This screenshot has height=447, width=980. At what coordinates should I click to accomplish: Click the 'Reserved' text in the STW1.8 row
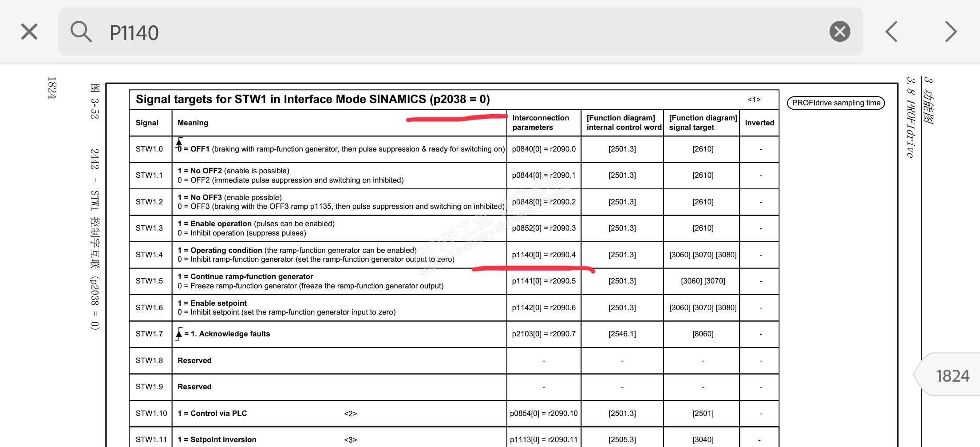194,360
